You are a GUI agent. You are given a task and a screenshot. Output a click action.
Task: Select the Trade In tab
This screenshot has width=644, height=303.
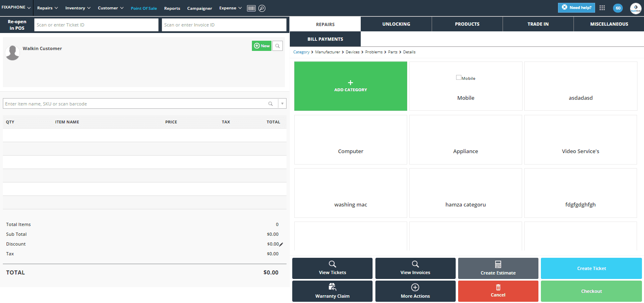(x=538, y=24)
